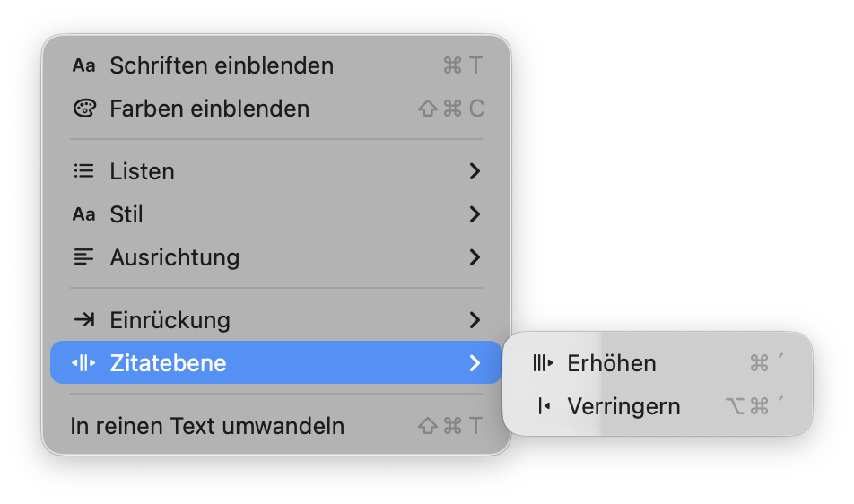
Task: Choose Erhöhen in the quote level submenu
Action: (x=612, y=363)
